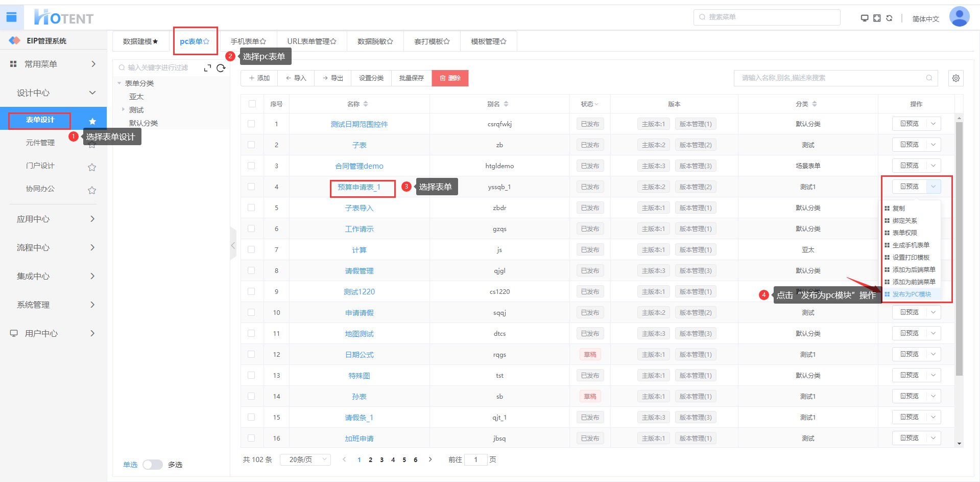Switch to the 手机表单 tab
Screen dimensions: 980x482
pos(248,41)
